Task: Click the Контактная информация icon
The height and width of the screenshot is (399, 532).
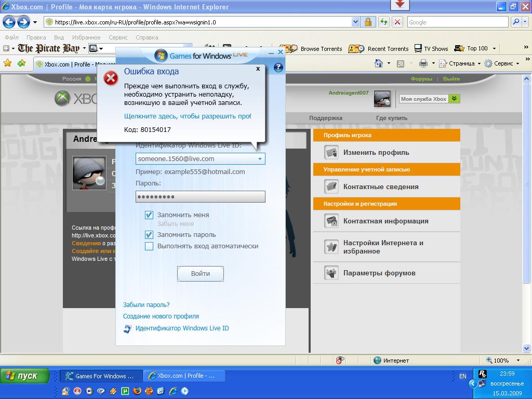Action: click(x=331, y=221)
